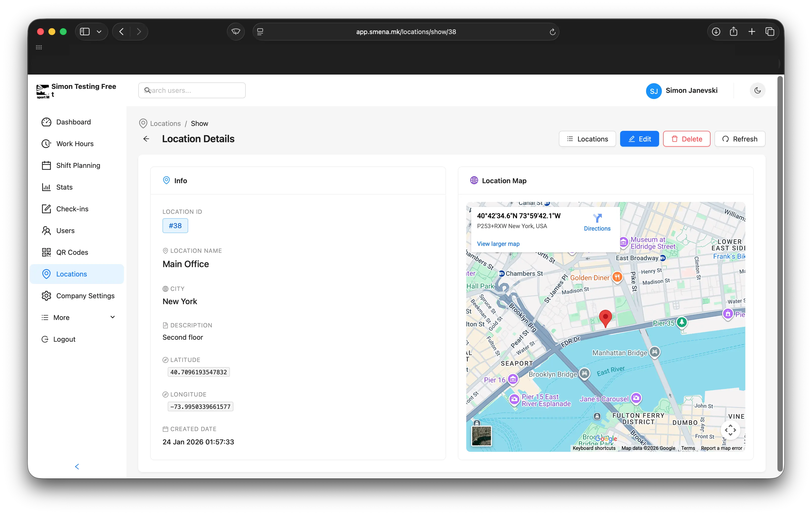Click the user search input field
This screenshot has width=812, height=515.
click(192, 90)
